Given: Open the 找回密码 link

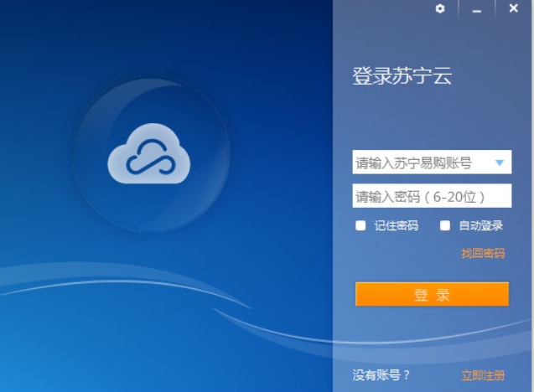Looking at the screenshot, I should 483,253.
